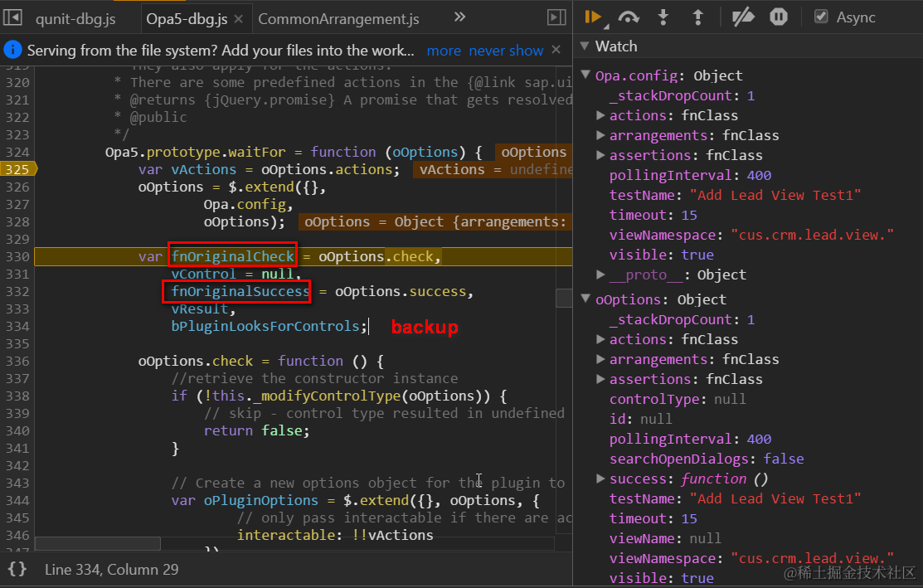The height and width of the screenshot is (588, 923).
Task: Dismiss the workspace info bar
Action: click(556, 50)
